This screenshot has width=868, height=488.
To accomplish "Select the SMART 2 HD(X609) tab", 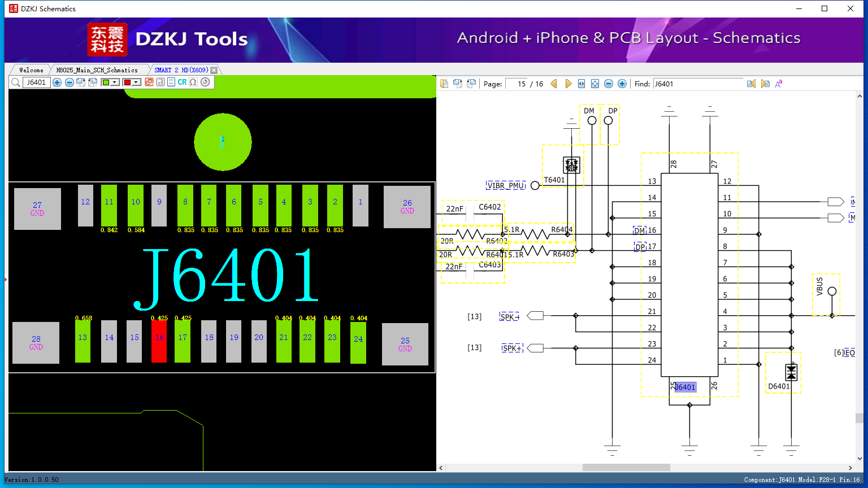I will (x=181, y=70).
